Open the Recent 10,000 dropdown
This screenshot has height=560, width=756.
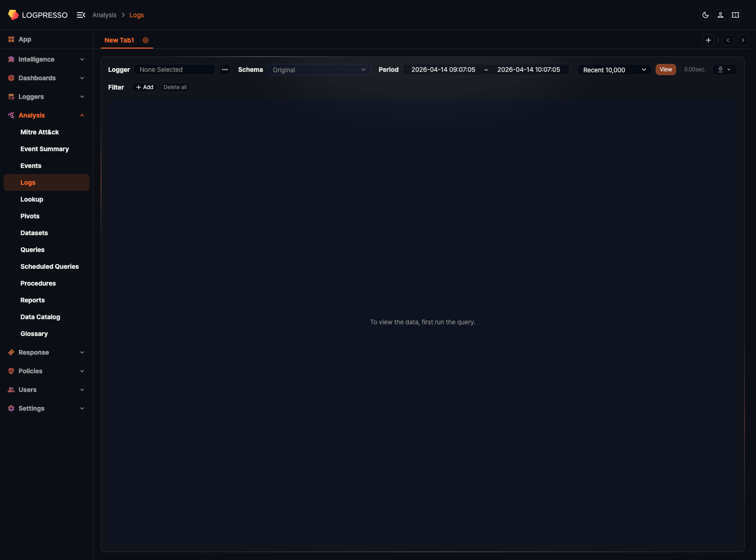(614, 70)
